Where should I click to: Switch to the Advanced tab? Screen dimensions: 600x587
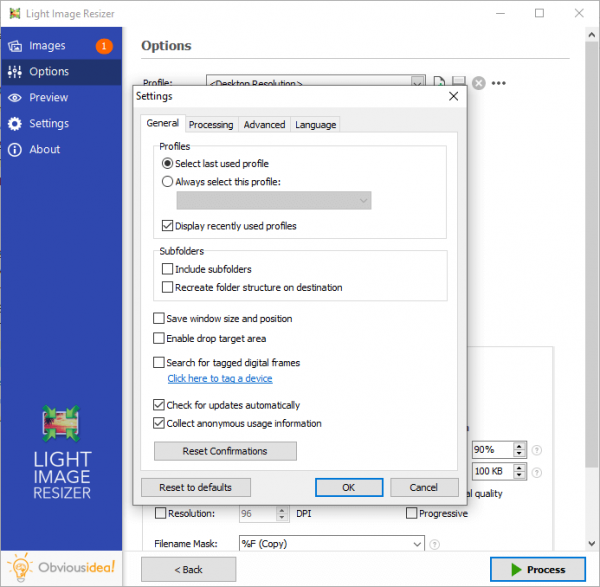click(x=264, y=125)
